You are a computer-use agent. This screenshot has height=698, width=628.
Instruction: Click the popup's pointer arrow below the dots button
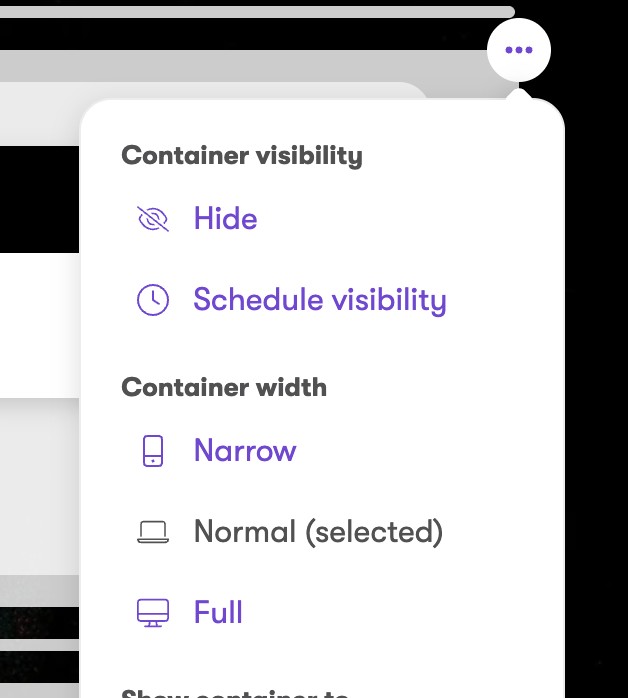coord(518,95)
